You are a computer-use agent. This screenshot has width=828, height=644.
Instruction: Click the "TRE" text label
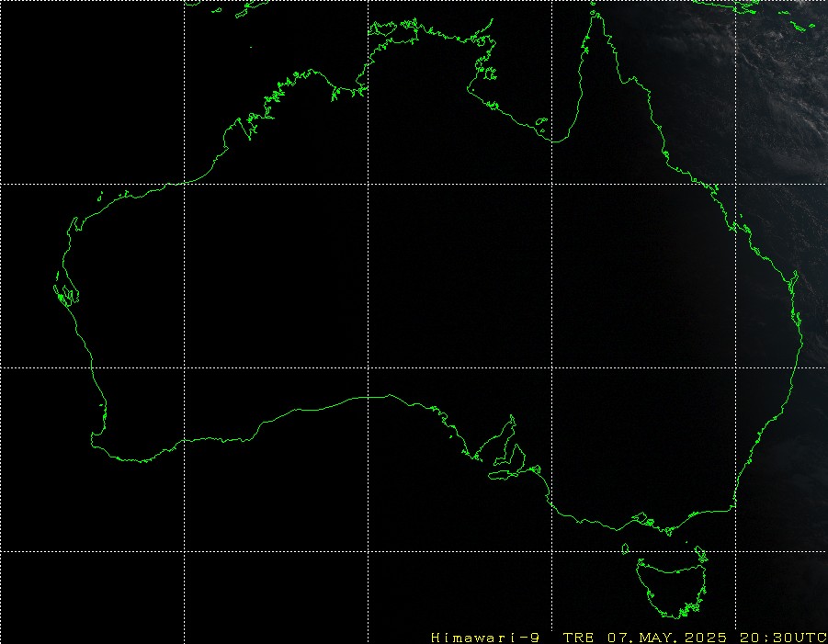coord(578,638)
